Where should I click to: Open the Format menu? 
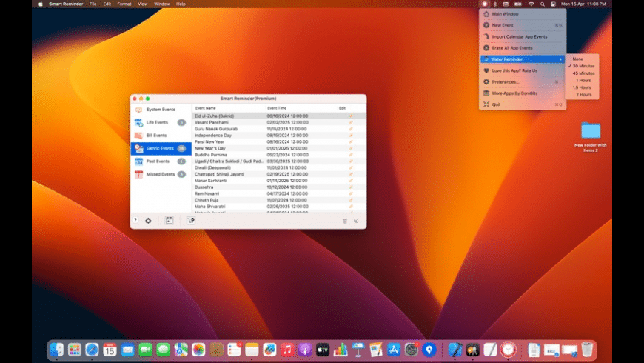coord(124,4)
